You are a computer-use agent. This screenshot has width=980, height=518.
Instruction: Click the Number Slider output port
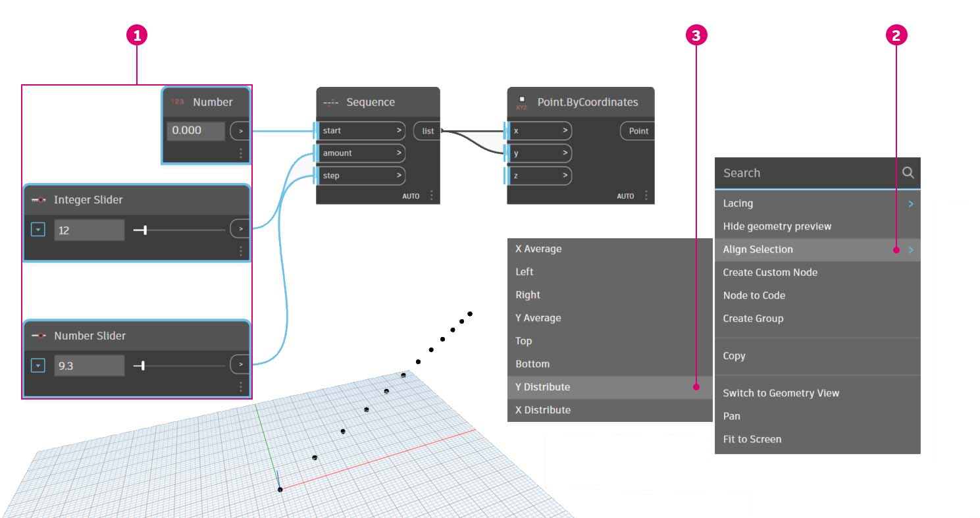click(240, 365)
